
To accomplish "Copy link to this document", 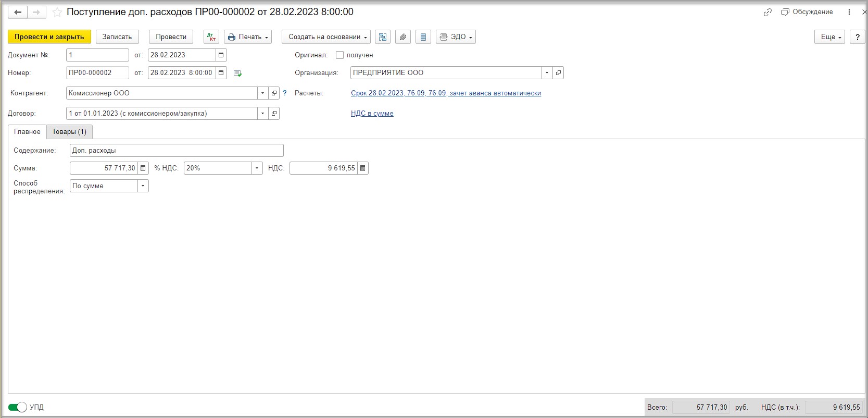I will pyautogui.click(x=768, y=12).
